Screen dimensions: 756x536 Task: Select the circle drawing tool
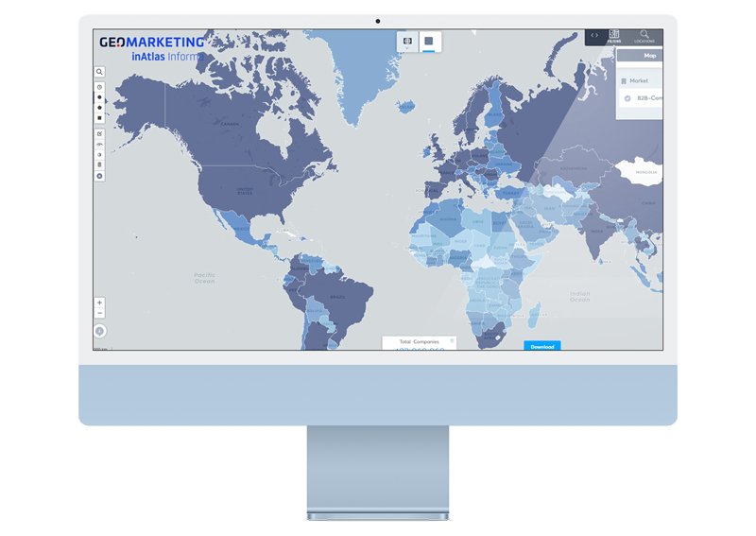pos(99,97)
